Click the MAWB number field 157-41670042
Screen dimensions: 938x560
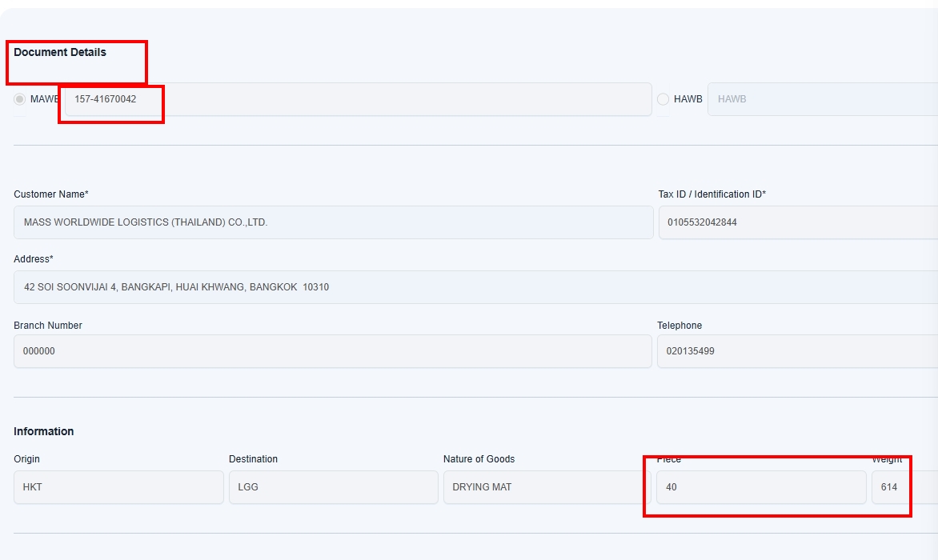(358, 99)
